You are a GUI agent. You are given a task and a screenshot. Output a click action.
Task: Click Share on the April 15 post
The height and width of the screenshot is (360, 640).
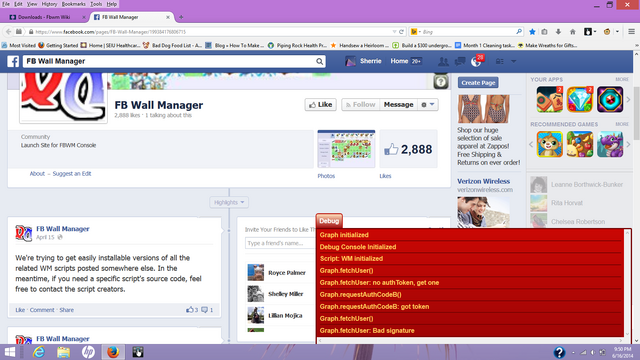click(67, 310)
